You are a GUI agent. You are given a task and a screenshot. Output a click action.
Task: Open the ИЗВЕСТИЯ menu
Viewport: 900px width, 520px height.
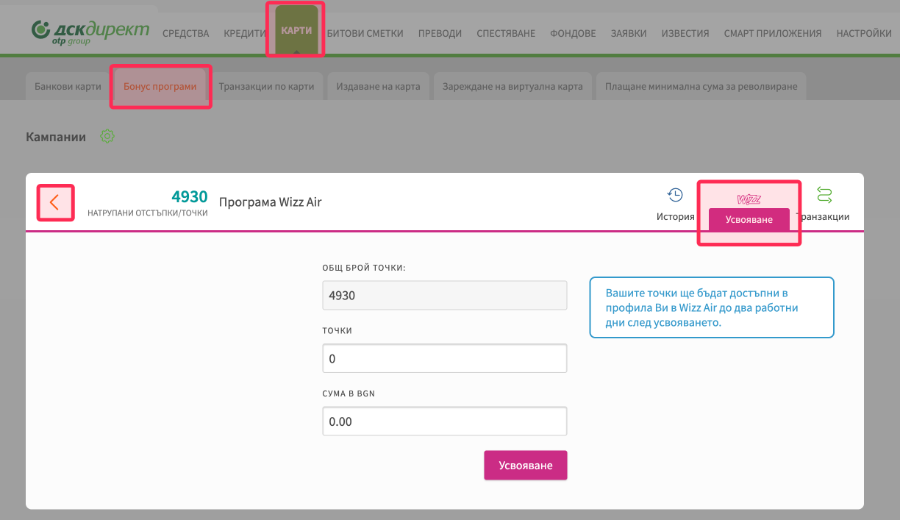[x=685, y=33]
